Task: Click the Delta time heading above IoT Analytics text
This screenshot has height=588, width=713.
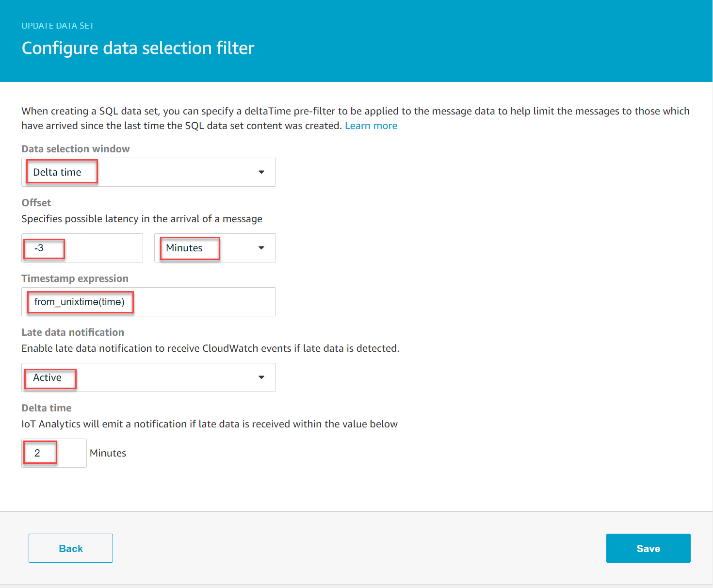Action: [47, 408]
